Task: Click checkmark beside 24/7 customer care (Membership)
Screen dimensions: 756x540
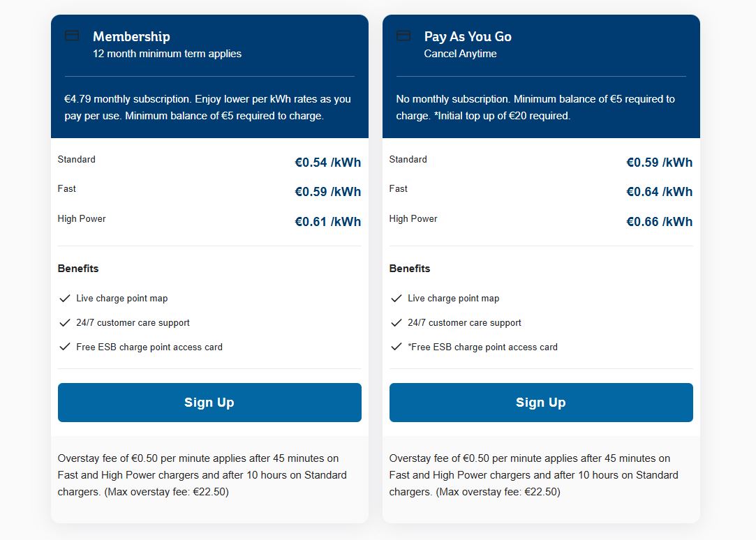Action: point(64,322)
